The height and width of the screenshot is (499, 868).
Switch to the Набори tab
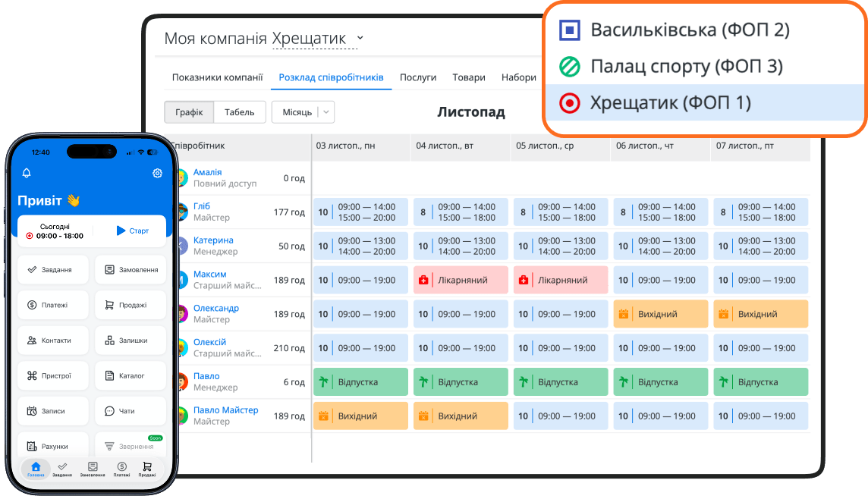coord(519,77)
